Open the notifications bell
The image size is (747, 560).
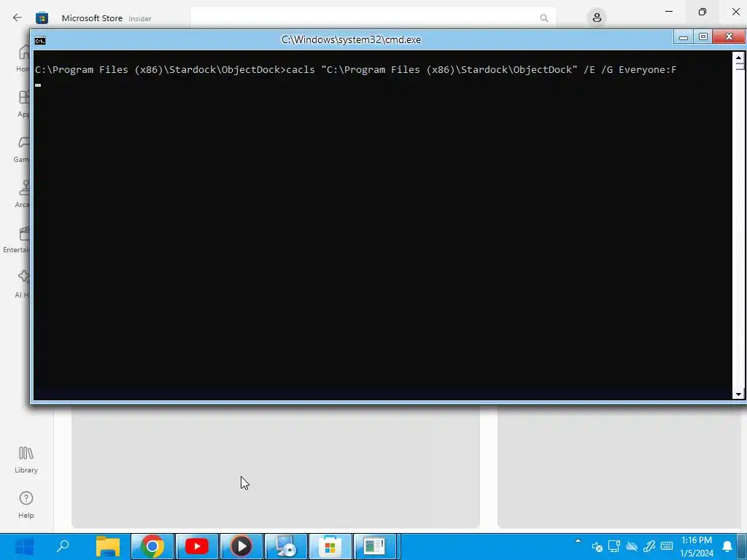[727, 546]
